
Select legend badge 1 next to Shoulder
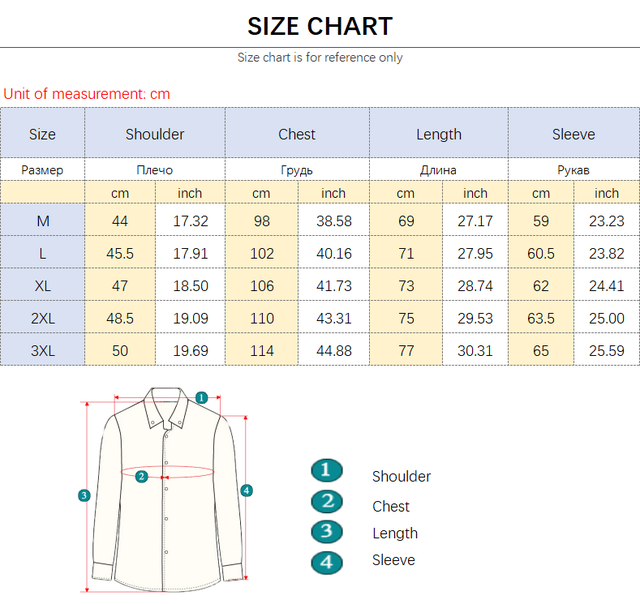(327, 471)
